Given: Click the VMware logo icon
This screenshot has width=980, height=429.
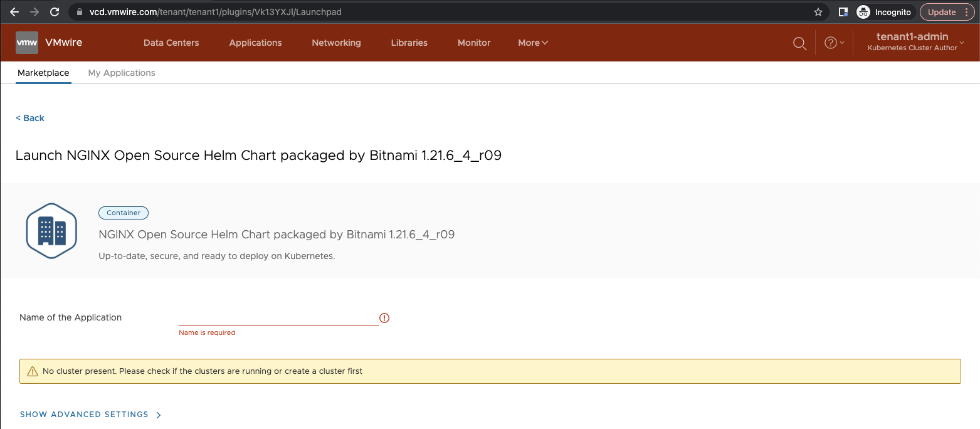Looking at the screenshot, I should 27,43.
